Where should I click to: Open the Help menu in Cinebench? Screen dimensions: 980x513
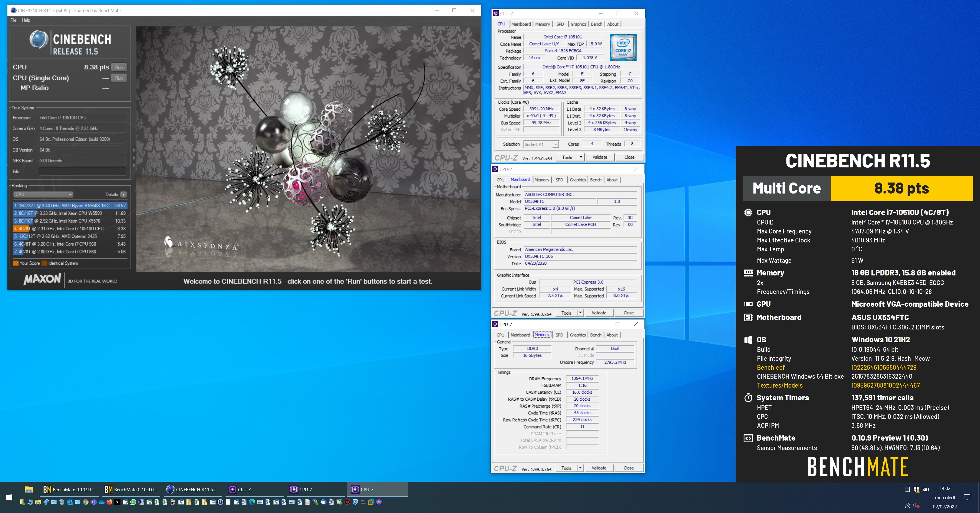(x=26, y=20)
